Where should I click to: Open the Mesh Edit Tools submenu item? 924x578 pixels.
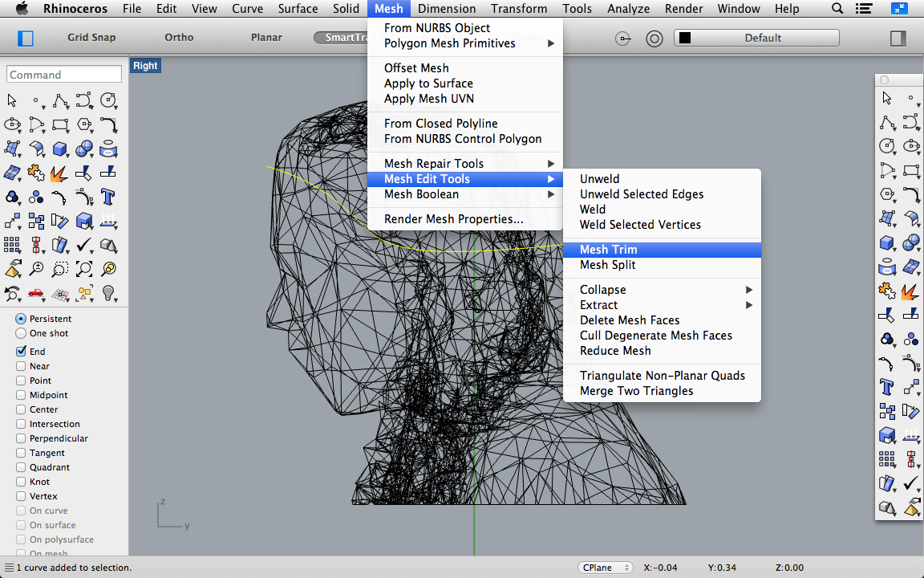pos(465,179)
